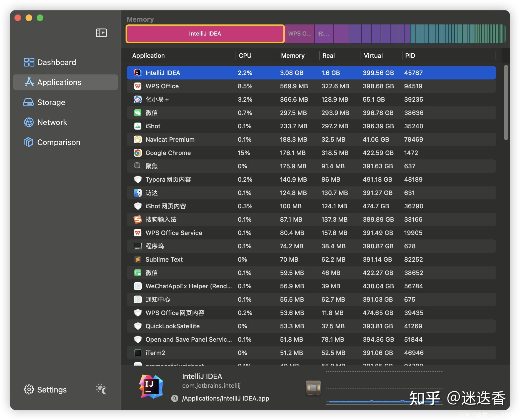Click the iTerm2 app icon
The width and height of the screenshot is (520, 420).
click(137, 352)
